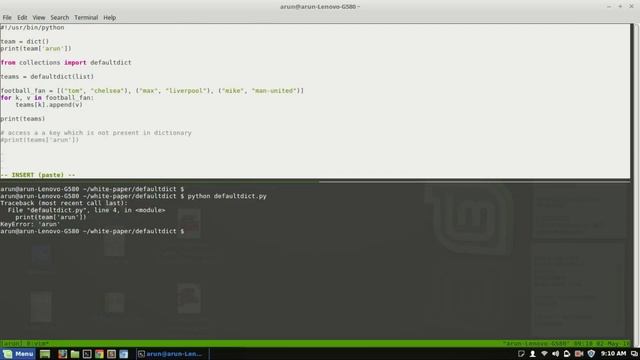This screenshot has height=360, width=640.
Task: Open the File menu
Action: click(7, 18)
